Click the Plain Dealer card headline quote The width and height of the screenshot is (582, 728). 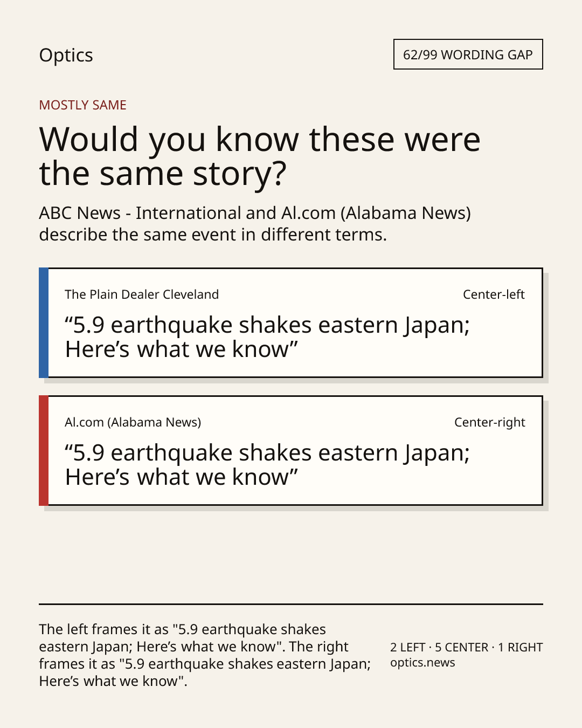[267, 337]
